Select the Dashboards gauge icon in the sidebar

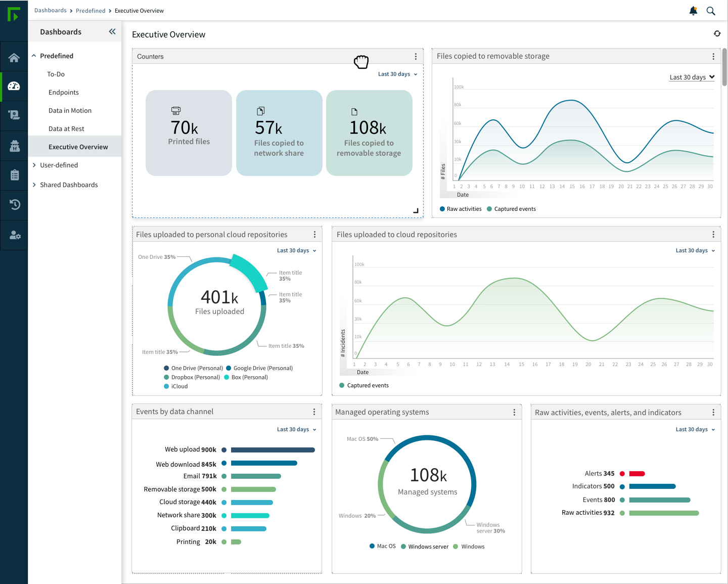coord(14,86)
